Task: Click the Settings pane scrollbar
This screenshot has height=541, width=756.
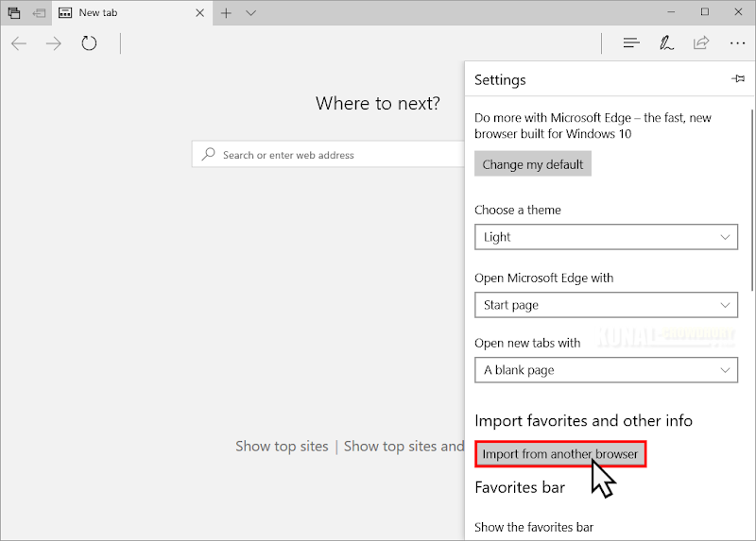Action: click(751, 200)
